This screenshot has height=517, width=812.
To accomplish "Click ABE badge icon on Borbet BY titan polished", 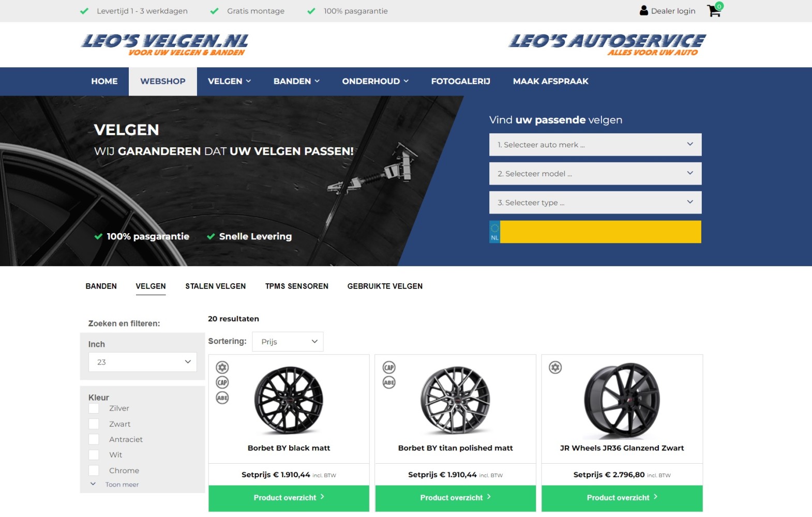I will [389, 383].
